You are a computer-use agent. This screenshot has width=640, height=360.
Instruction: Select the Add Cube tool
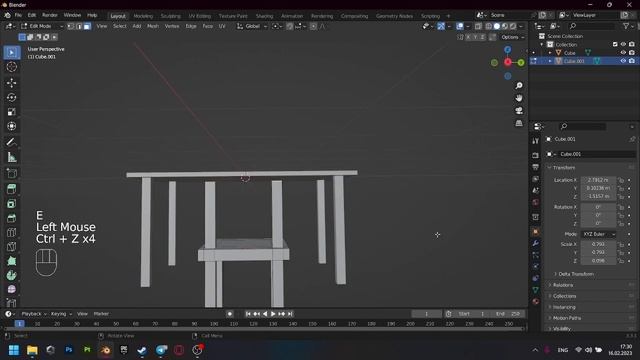pos(11,173)
